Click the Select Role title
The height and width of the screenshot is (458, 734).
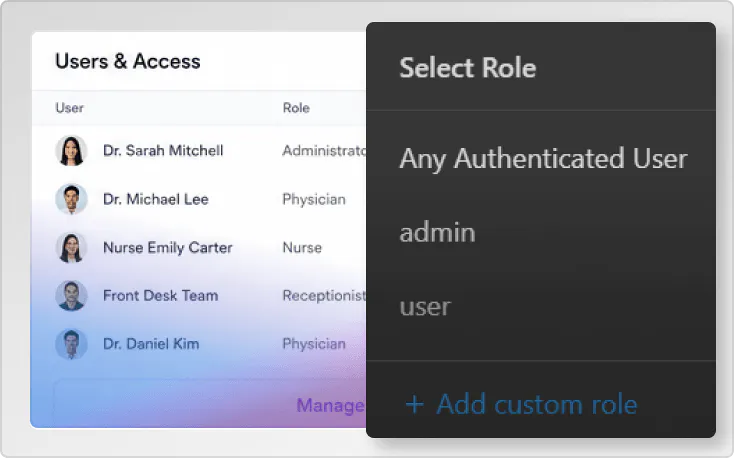tap(468, 68)
